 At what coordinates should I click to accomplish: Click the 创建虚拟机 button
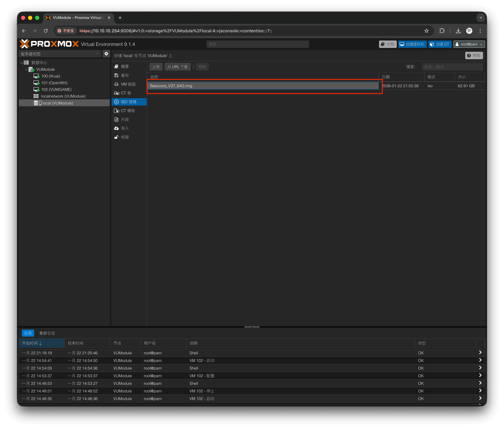[x=412, y=44]
